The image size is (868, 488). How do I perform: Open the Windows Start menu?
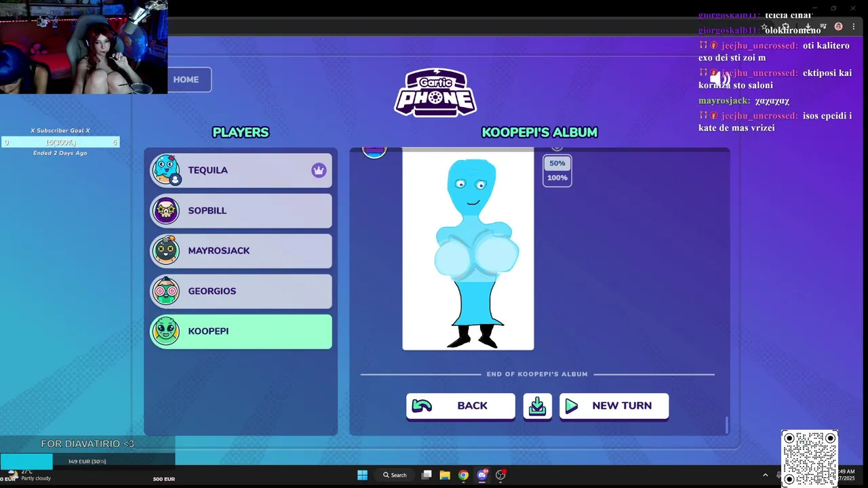point(362,475)
